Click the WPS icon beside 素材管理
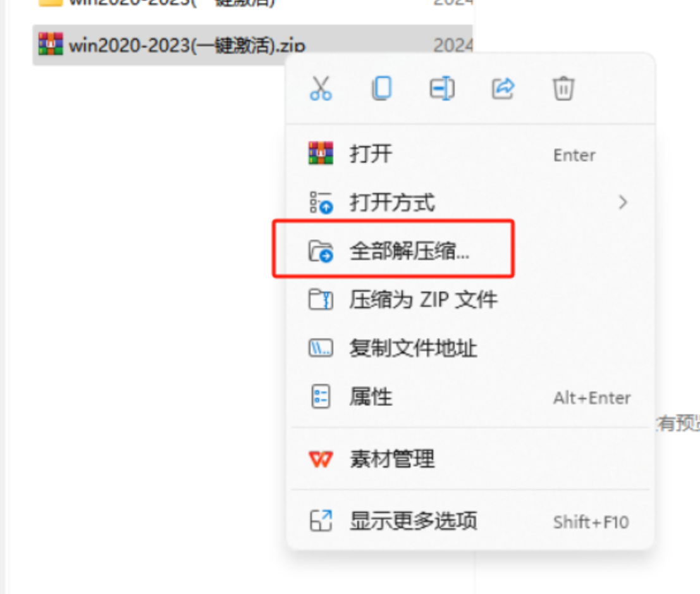The image size is (700, 594). [321, 459]
